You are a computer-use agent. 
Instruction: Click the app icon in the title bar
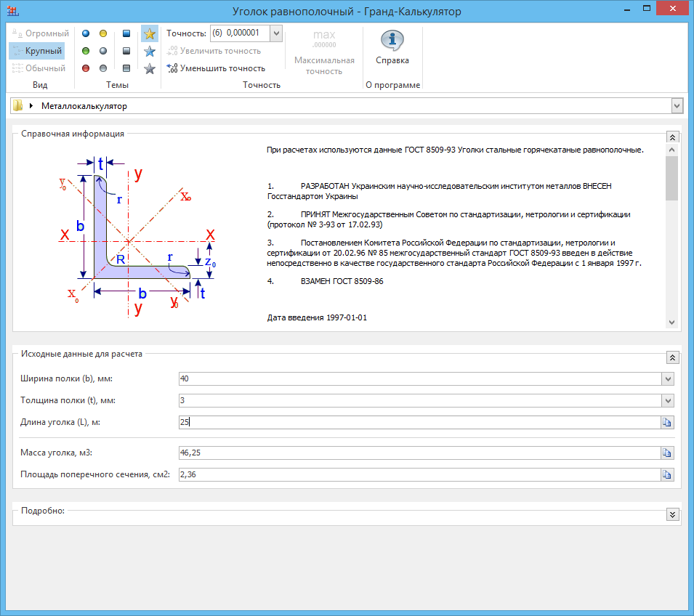[13, 11]
